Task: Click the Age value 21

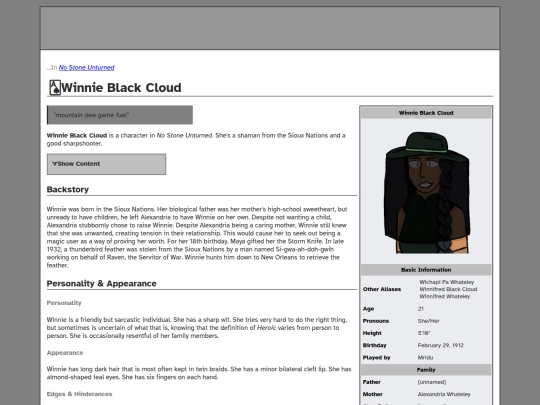Action: tap(421, 309)
